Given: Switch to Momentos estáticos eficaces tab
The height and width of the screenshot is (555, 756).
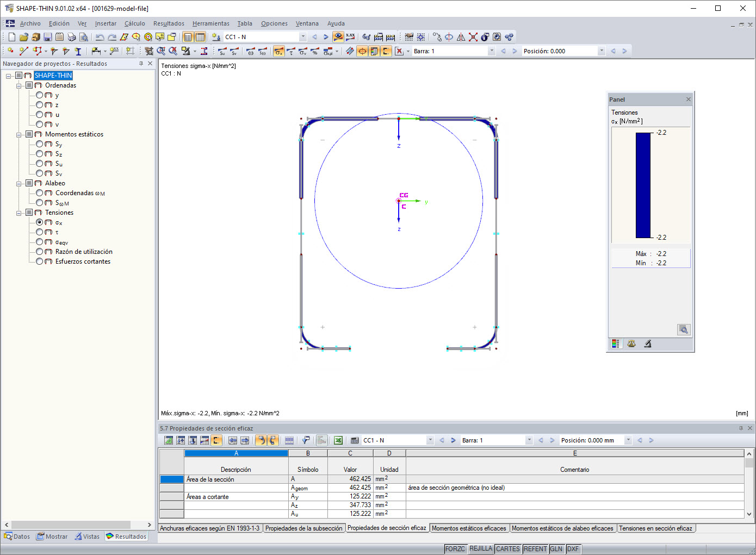Looking at the screenshot, I should pos(469,528).
